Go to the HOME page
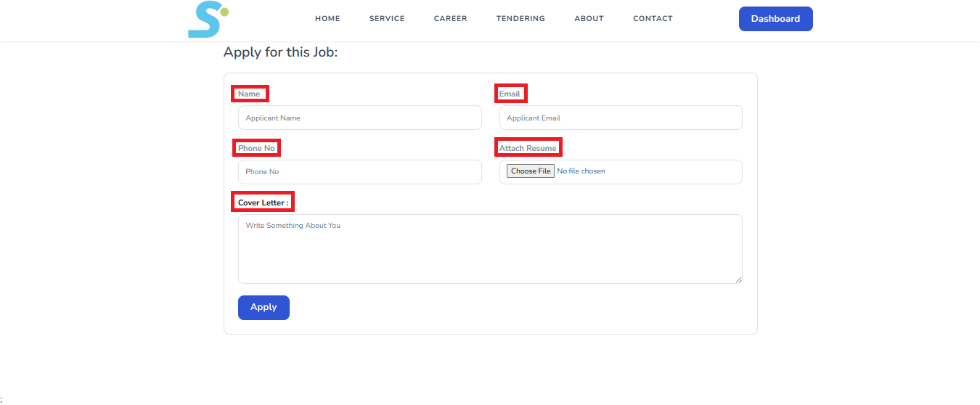 327,19
